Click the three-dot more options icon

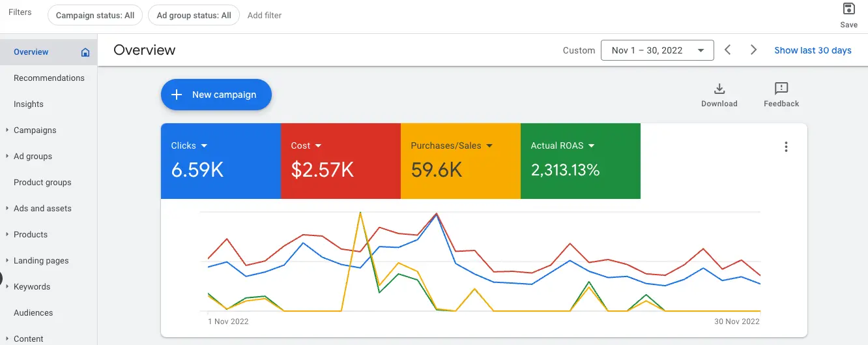(786, 147)
